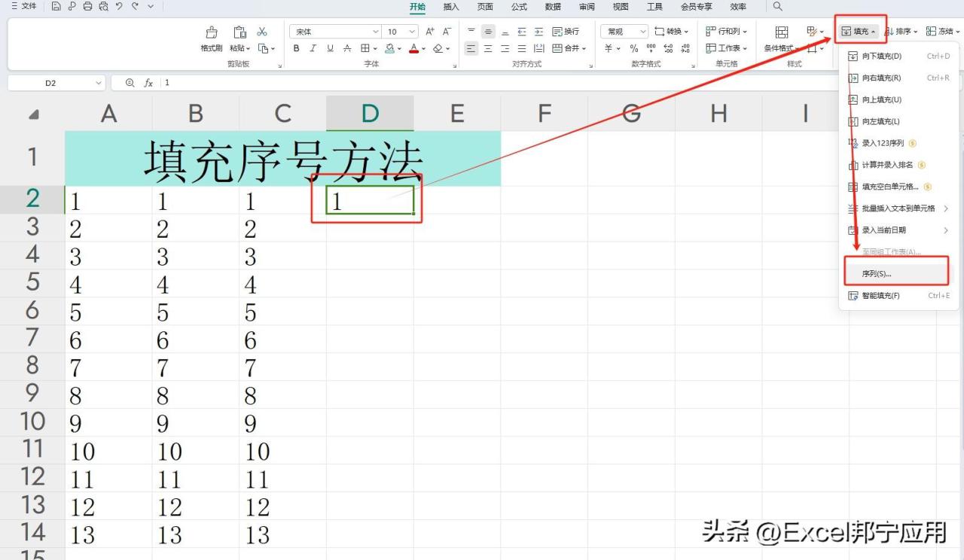This screenshot has width=964, height=560.
Task: Expand the borders dropdown arrow
Action: point(375,48)
